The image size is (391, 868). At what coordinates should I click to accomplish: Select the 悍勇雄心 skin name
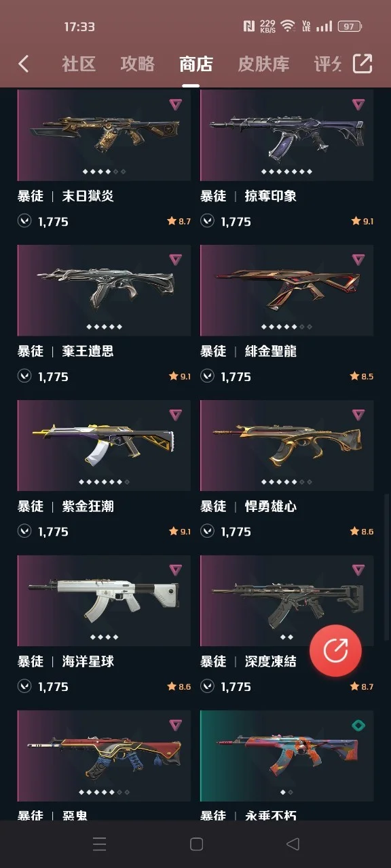point(270,507)
